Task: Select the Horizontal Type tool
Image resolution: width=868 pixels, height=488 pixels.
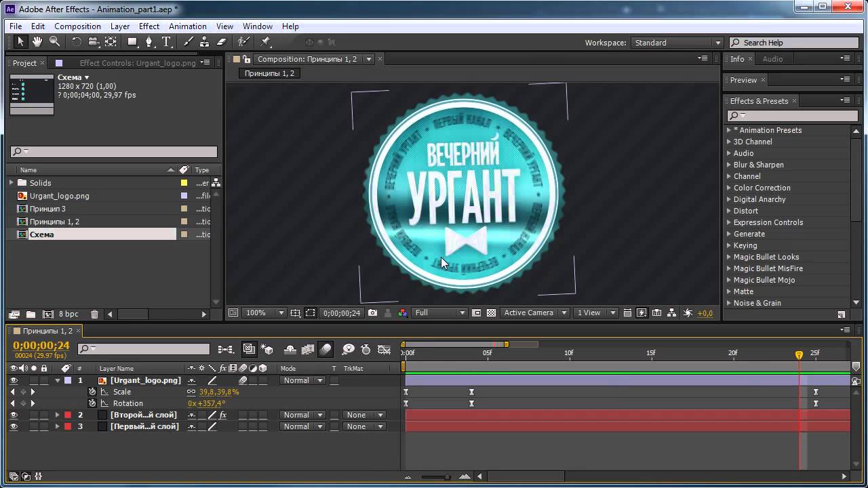Action: (167, 42)
